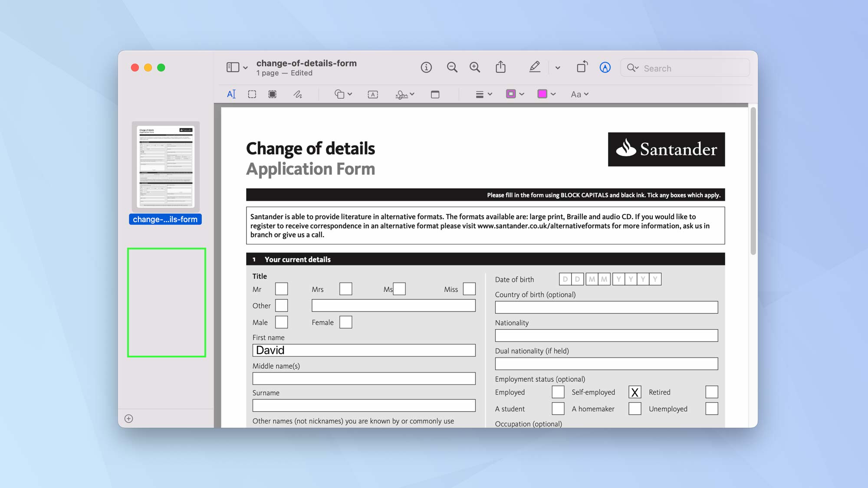Zoom in on the document
This screenshot has width=868, height=488.
pyautogui.click(x=474, y=67)
